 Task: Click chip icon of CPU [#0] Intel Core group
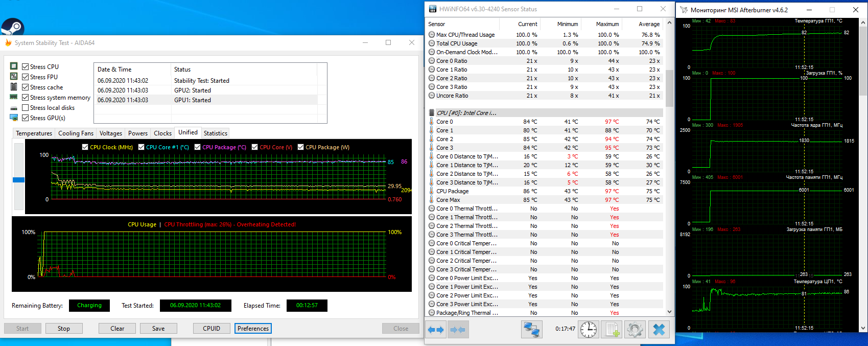coord(432,113)
